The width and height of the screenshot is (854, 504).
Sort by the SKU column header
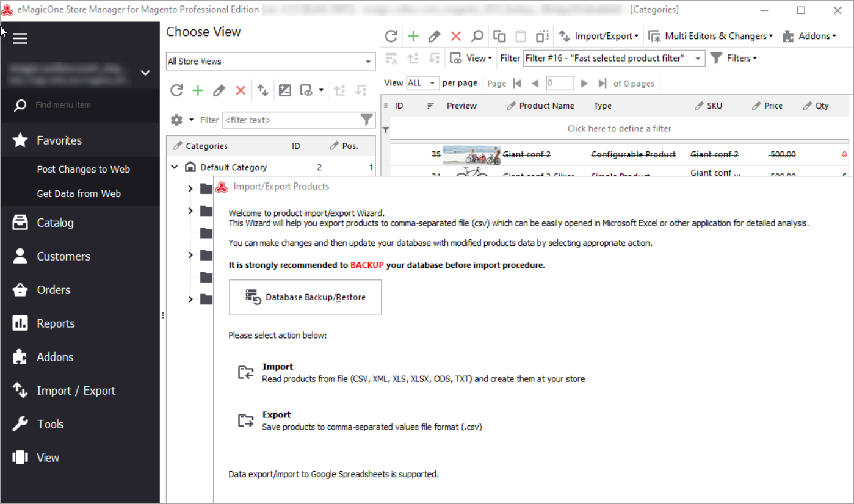pos(714,106)
